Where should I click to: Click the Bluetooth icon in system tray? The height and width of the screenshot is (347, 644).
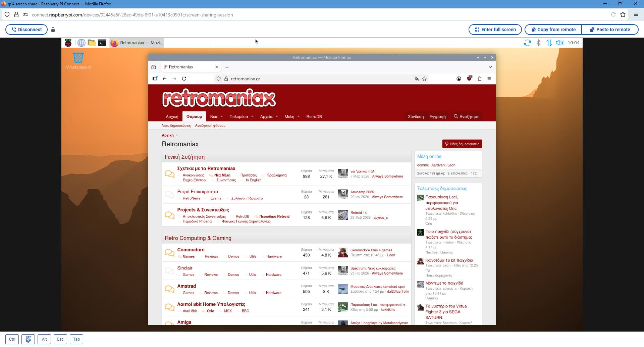538,43
